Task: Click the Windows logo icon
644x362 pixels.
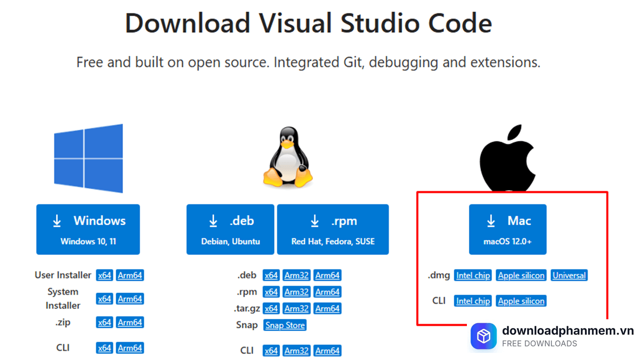Action: 89,158
